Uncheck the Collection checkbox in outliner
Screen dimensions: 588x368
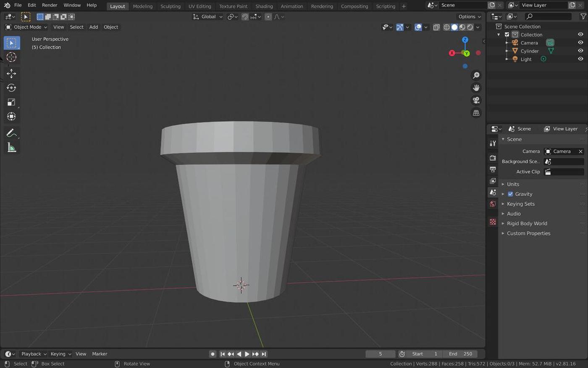click(507, 34)
